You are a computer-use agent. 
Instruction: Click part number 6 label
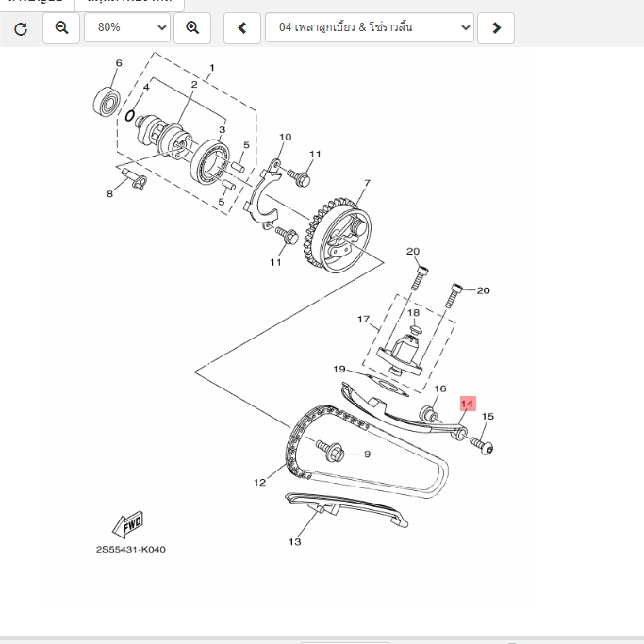click(x=119, y=63)
